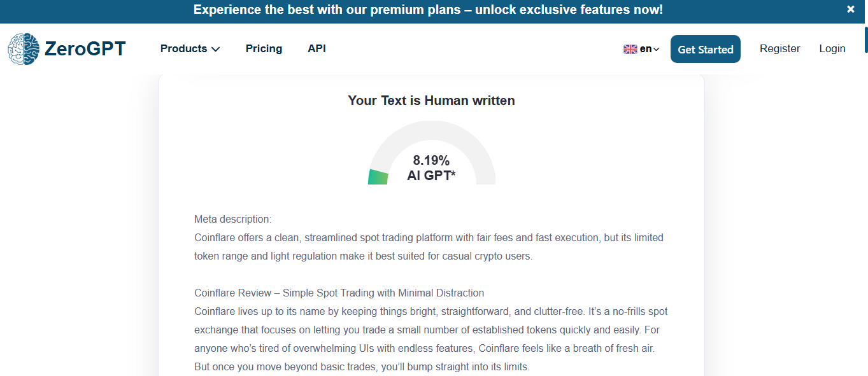Click the ZeroGPT brain logo icon

pyautogui.click(x=24, y=49)
